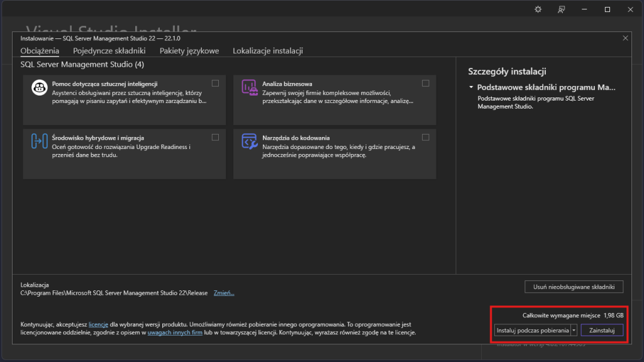Viewport: 644px width, 362px height.
Task: Tick the Środowisko hybrydowe i migracja checkbox
Action: (x=216, y=138)
